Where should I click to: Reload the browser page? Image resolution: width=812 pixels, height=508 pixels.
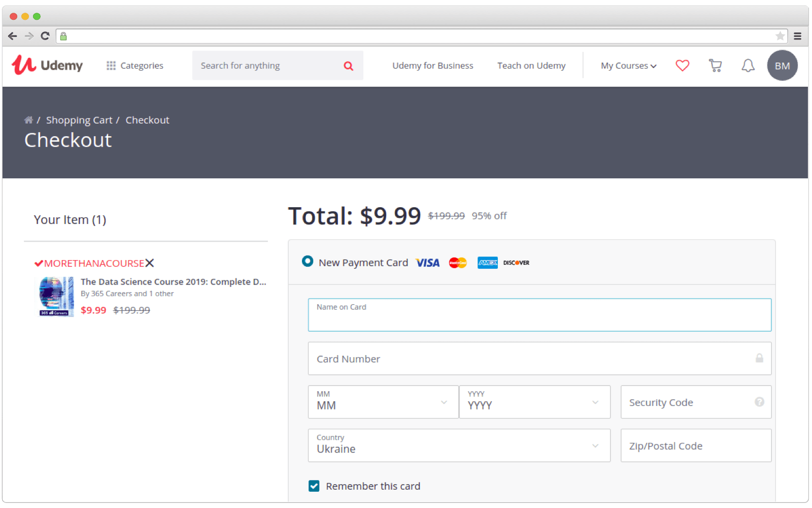click(x=45, y=36)
